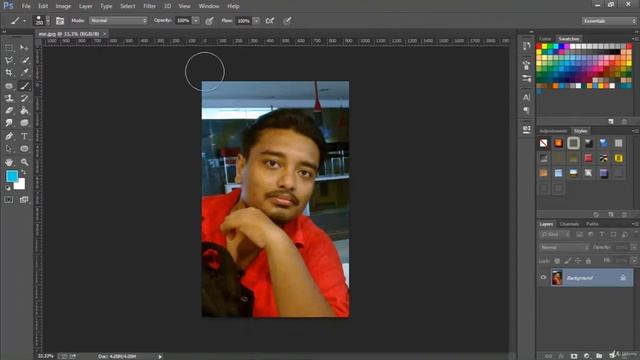Select the Move tool

point(24,48)
